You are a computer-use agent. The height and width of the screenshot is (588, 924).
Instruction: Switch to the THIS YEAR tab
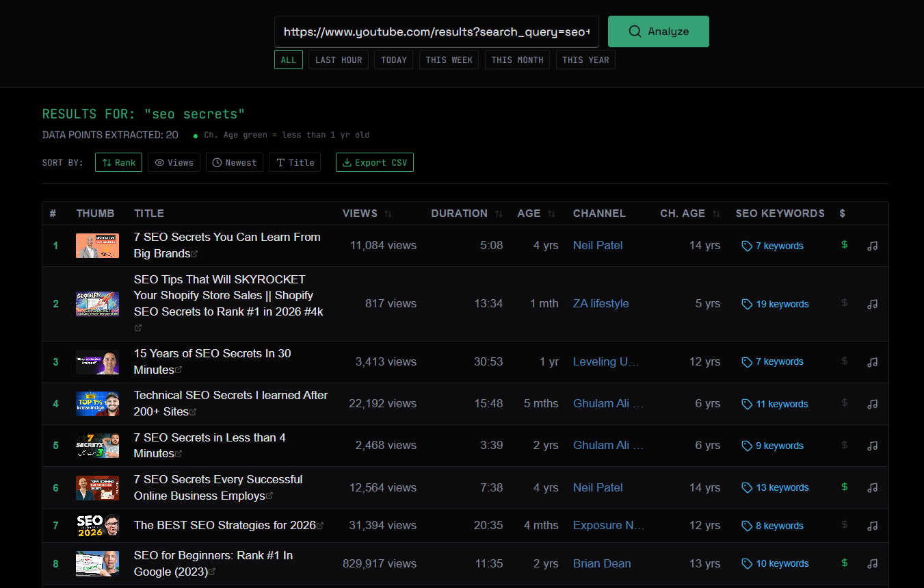coord(585,60)
